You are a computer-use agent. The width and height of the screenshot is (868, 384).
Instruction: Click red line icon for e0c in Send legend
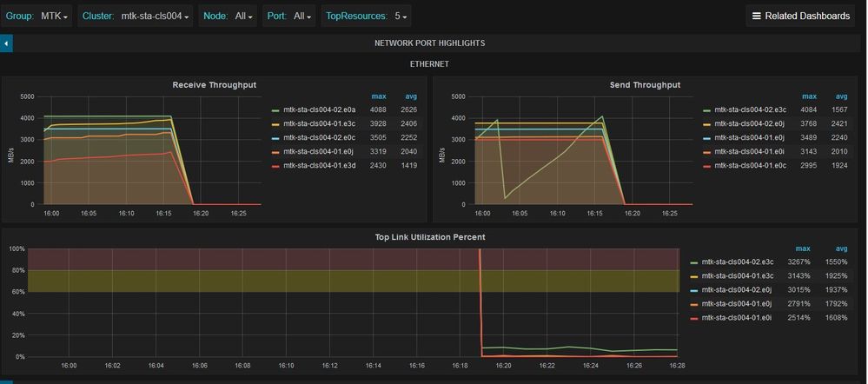tap(706, 164)
